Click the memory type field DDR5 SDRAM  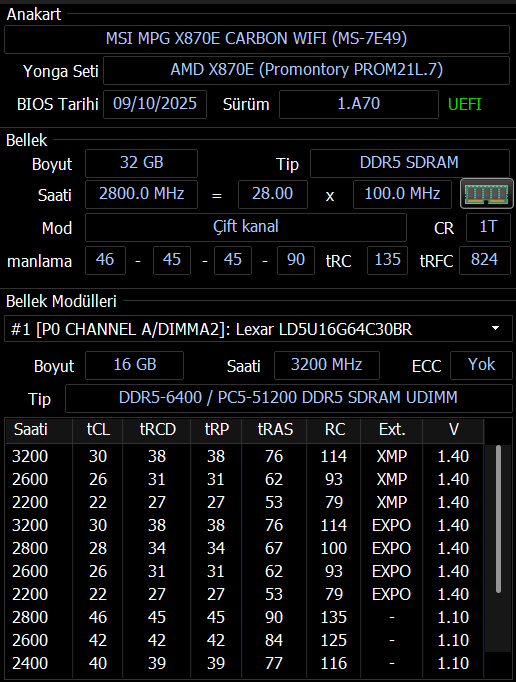point(409,163)
